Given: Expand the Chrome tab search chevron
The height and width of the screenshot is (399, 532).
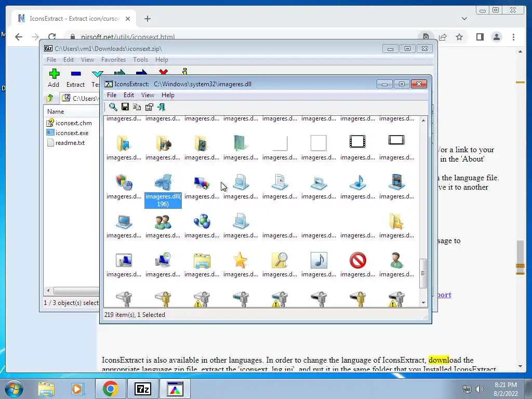Looking at the screenshot, I should point(464,19).
